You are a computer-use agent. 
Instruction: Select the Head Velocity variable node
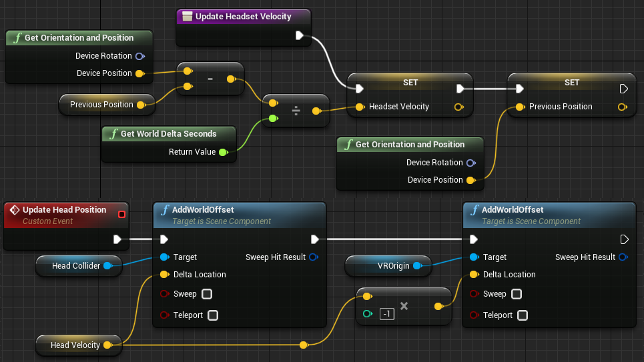[75, 345]
